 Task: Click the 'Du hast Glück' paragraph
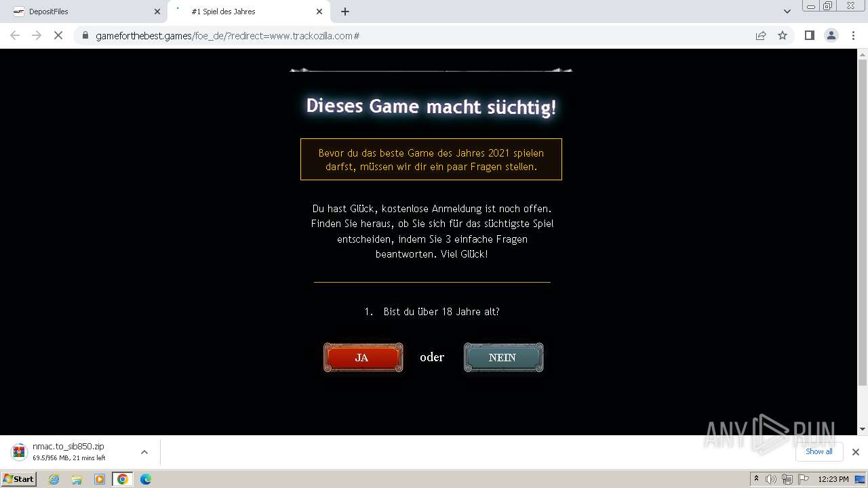[432, 231]
